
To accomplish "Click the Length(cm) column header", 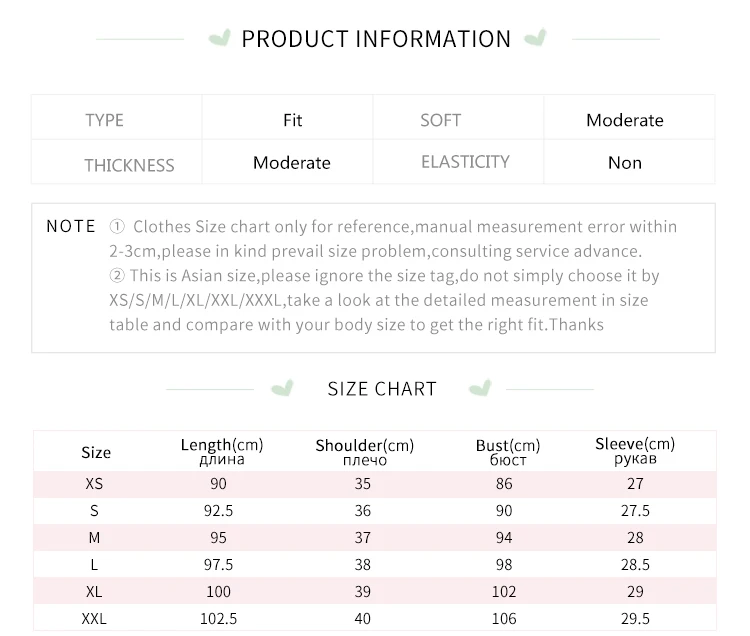I will 221,451.
